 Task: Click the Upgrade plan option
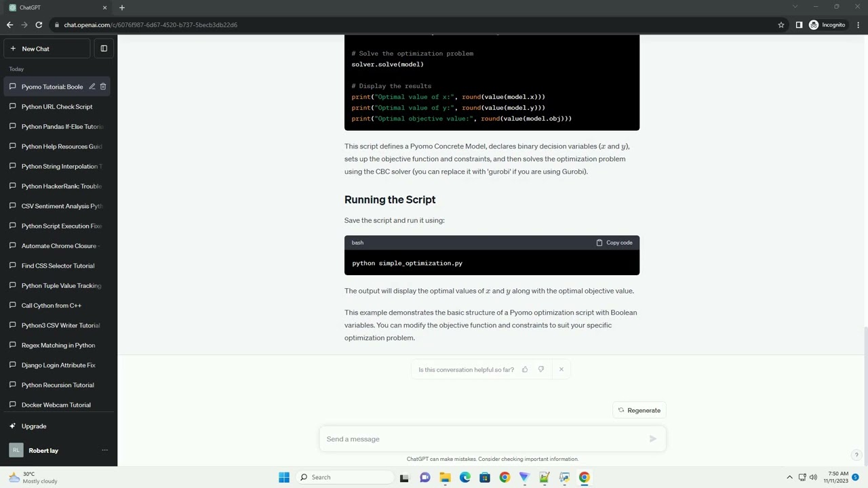pyautogui.click(x=58, y=426)
